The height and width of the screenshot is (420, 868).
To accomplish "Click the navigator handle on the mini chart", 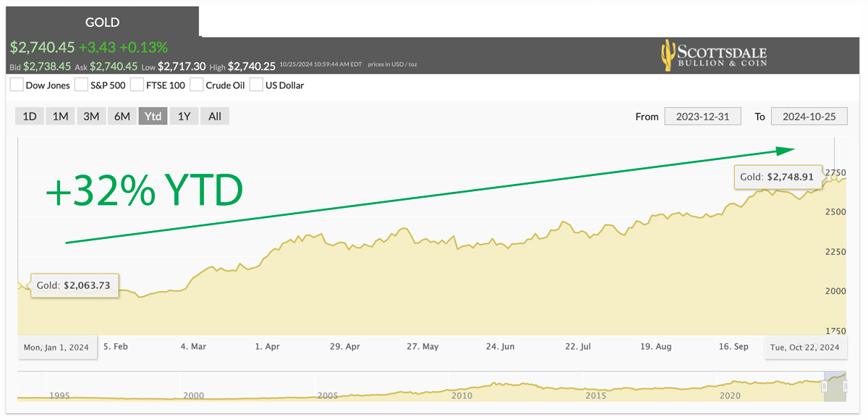I will 826,387.
